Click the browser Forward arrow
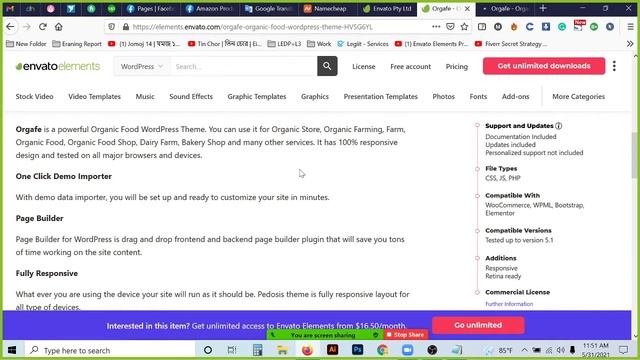Image resolution: width=640 pixels, height=360 pixels. pos(27,27)
